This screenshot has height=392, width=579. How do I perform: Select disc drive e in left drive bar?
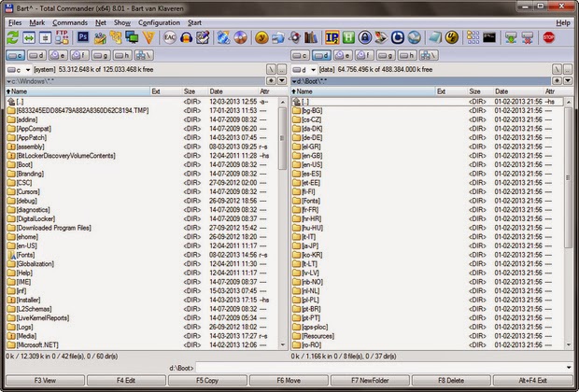tap(58, 55)
